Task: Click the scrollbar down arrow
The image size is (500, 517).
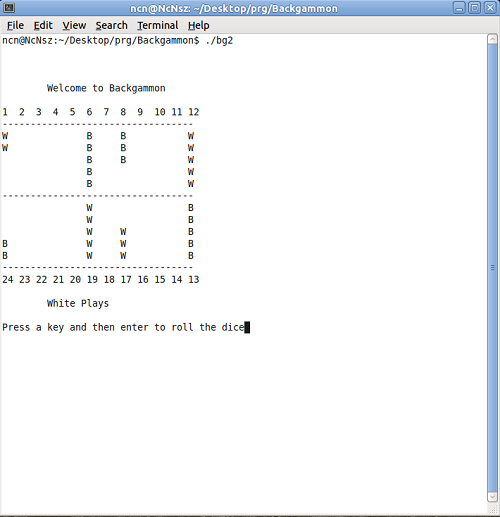Action: (492, 496)
